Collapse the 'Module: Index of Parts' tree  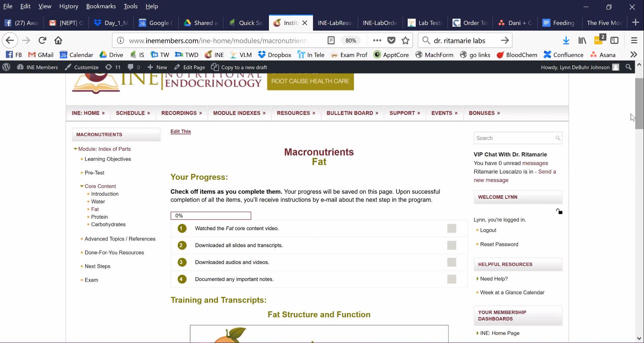(75, 149)
